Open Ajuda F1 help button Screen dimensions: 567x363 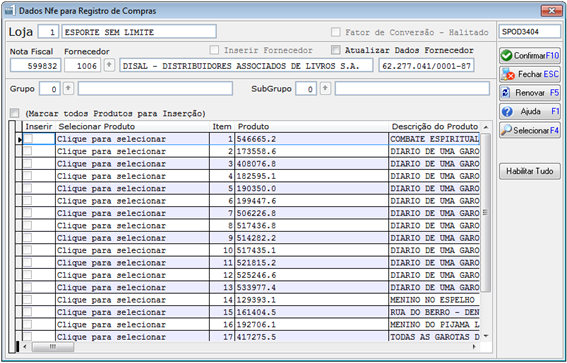pyautogui.click(x=530, y=112)
